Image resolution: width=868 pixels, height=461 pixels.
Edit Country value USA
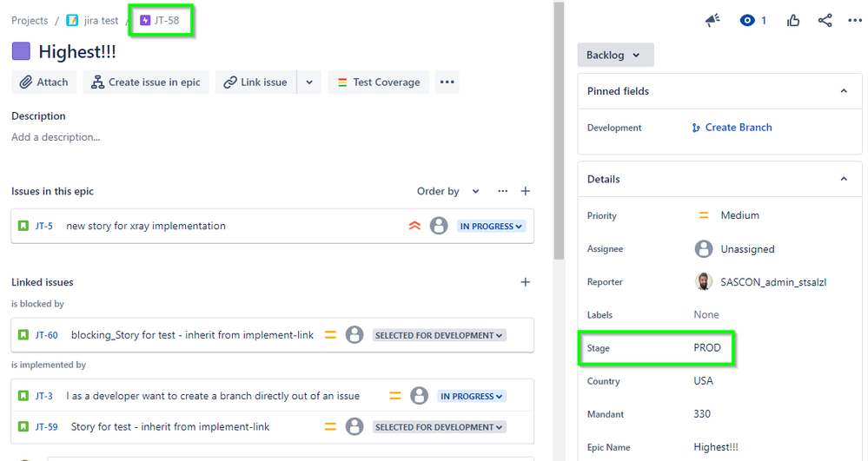(x=703, y=381)
